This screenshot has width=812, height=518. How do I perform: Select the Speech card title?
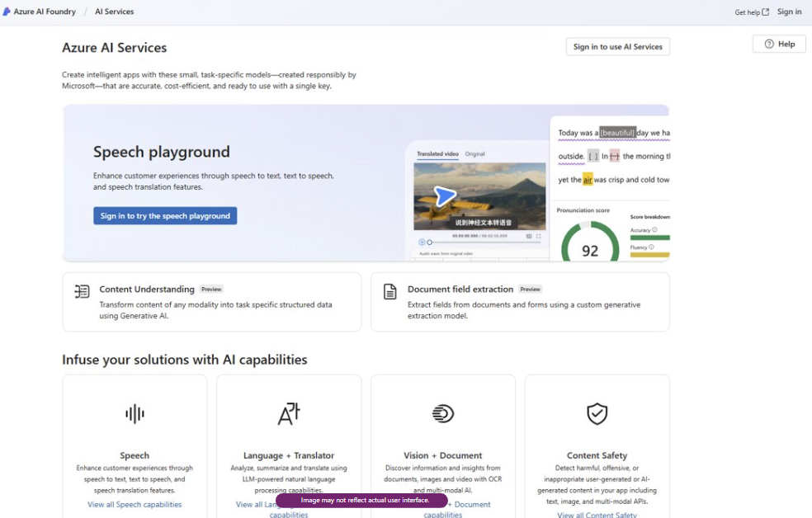click(135, 455)
